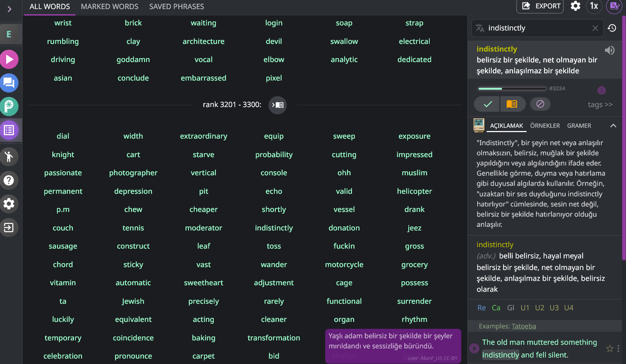Switch to the MARKED WORDS tab

pyautogui.click(x=110, y=7)
